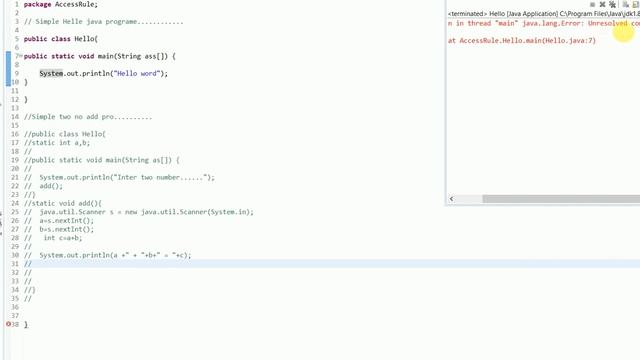Image resolution: width=640 pixels, height=360 pixels.
Task: Click the "Hello word" string literal
Action: click(137, 73)
